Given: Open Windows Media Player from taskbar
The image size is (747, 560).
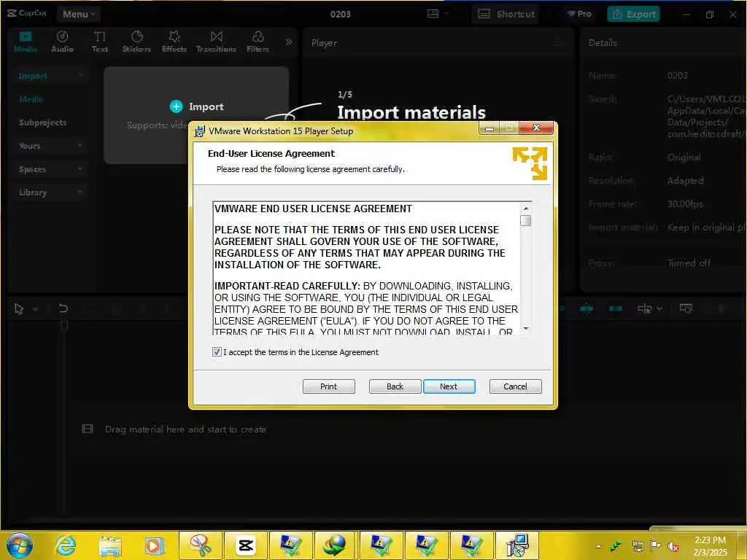Looking at the screenshot, I should pos(155,546).
